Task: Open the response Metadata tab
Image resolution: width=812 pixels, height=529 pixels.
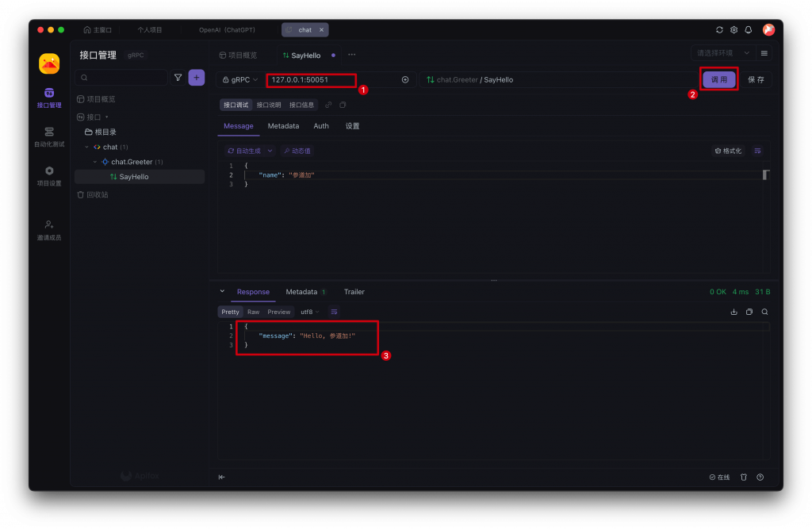Action: pos(305,292)
